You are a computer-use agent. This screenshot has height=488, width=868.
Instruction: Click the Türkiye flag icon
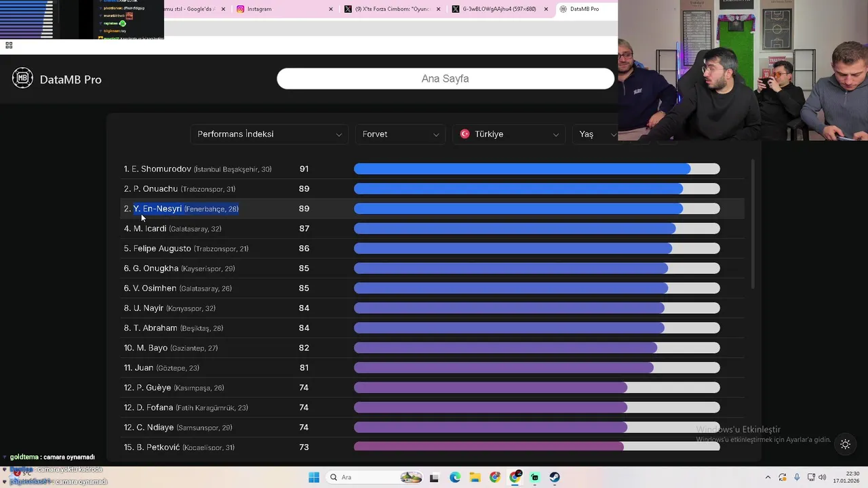[465, 134]
